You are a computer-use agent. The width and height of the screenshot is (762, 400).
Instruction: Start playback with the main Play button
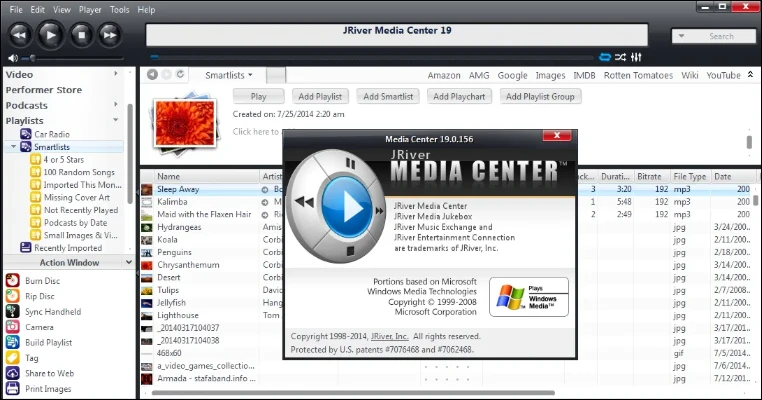click(51, 35)
